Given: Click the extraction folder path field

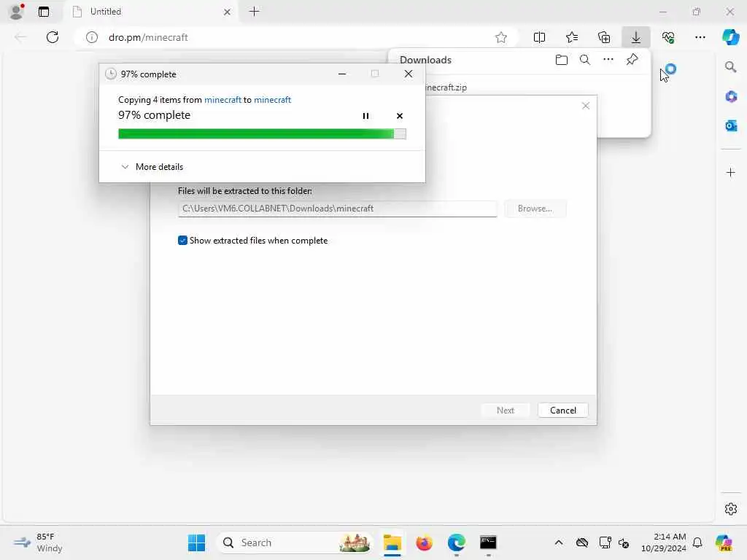Looking at the screenshot, I should [x=337, y=209].
